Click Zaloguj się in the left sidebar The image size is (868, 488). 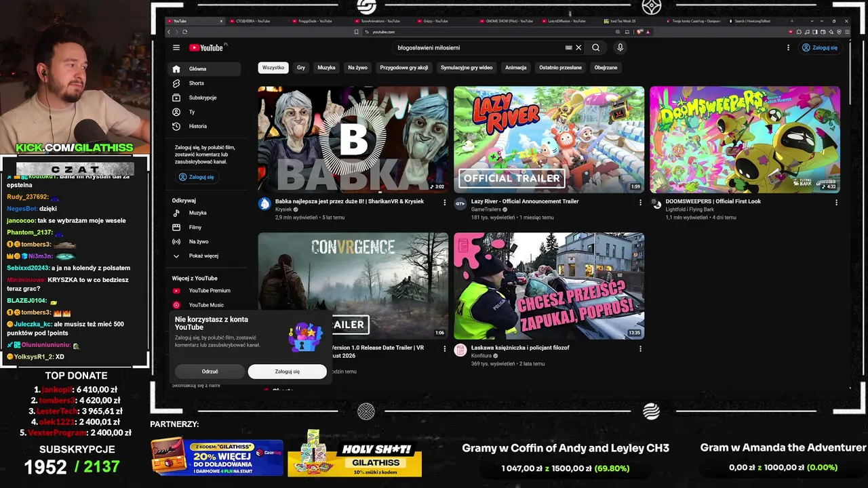coord(196,177)
